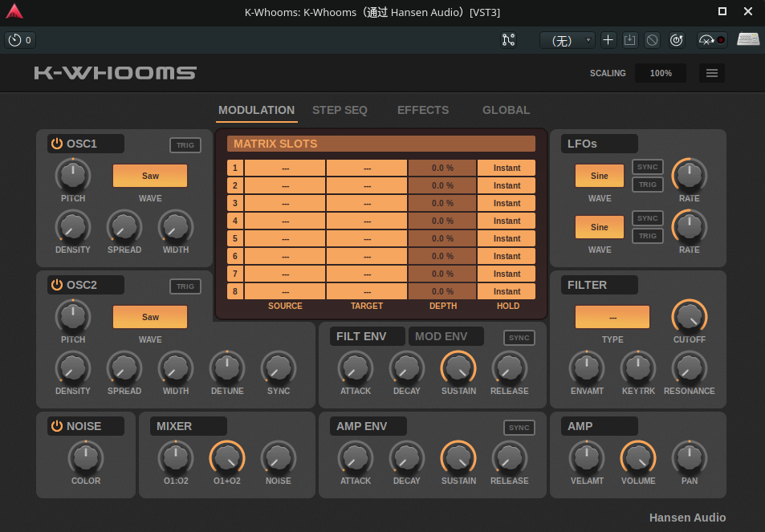
Task: Click the MIXER O1:O2 knob
Action: click(x=176, y=458)
